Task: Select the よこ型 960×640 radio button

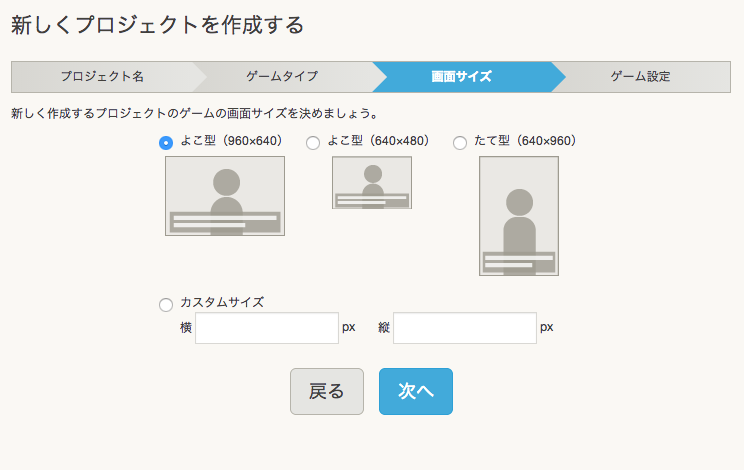Action: (166, 143)
